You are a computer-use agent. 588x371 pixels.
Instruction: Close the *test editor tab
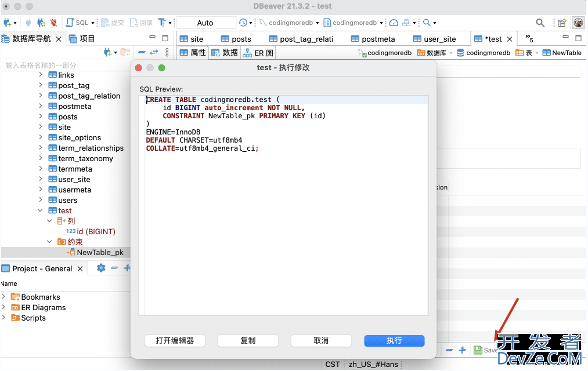(510, 39)
